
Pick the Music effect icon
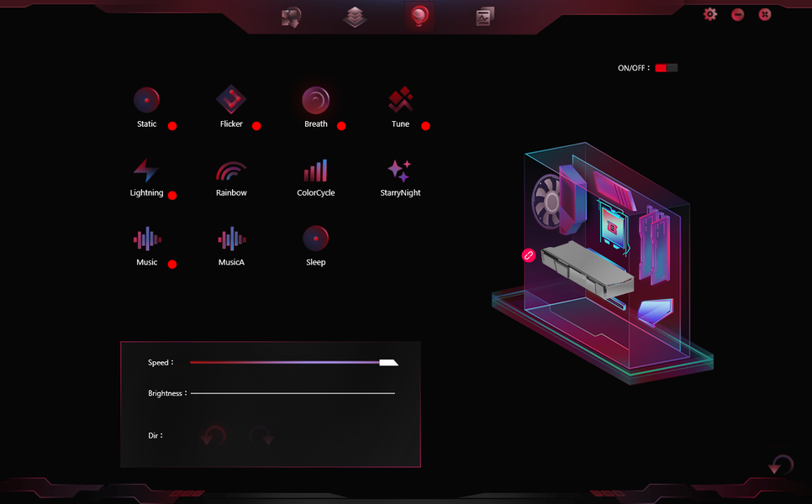point(147,239)
